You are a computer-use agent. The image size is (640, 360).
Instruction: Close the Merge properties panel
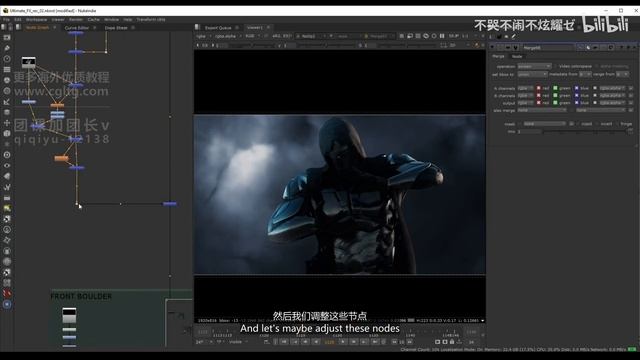point(634,48)
